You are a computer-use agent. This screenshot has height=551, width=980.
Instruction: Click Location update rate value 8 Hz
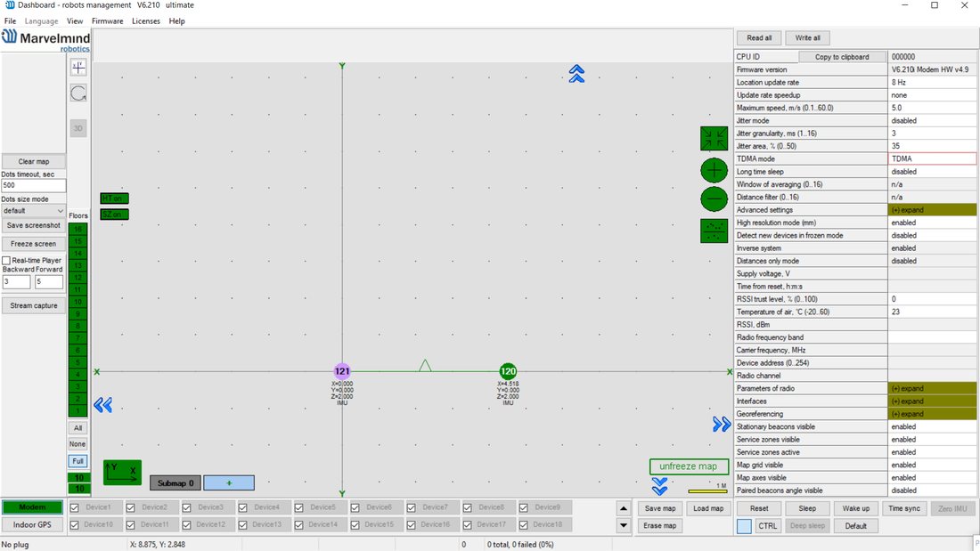tap(933, 83)
